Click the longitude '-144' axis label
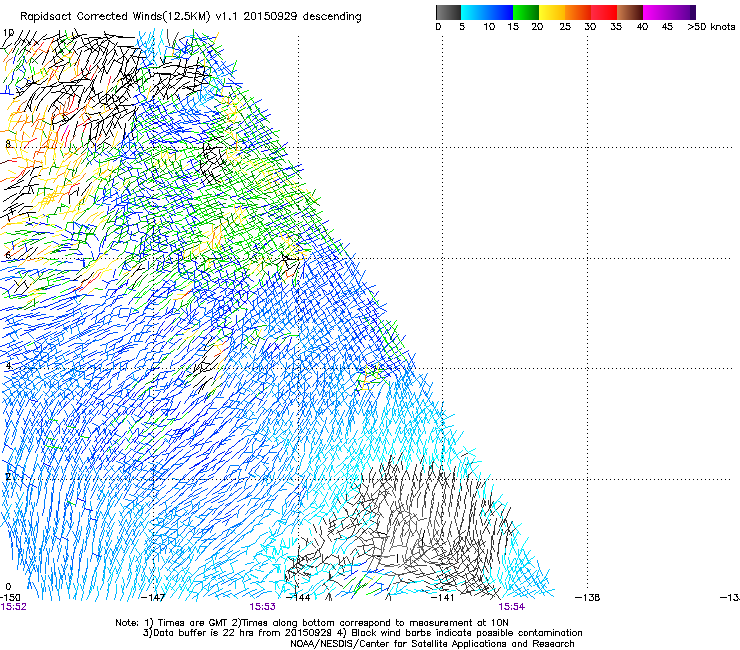Screen dimensions: 740x650 pos(298,598)
